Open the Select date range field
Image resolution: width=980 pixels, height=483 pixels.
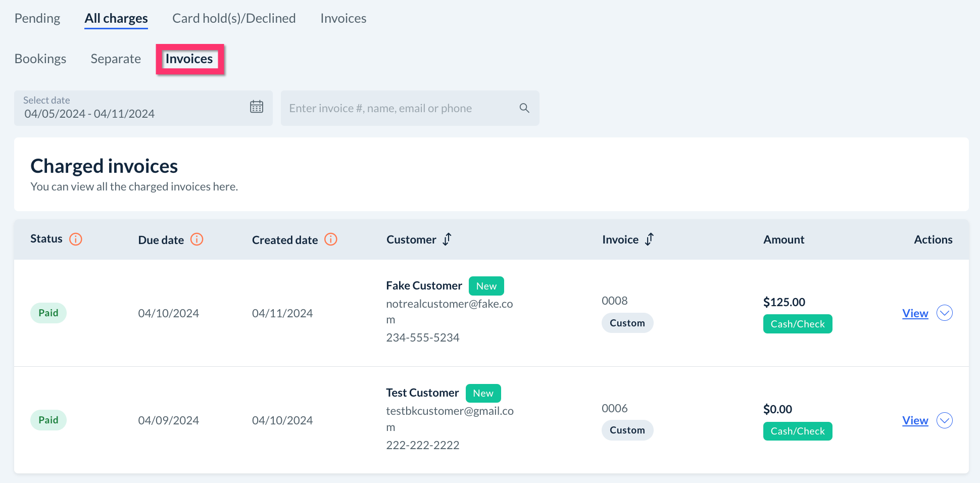pos(131,108)
